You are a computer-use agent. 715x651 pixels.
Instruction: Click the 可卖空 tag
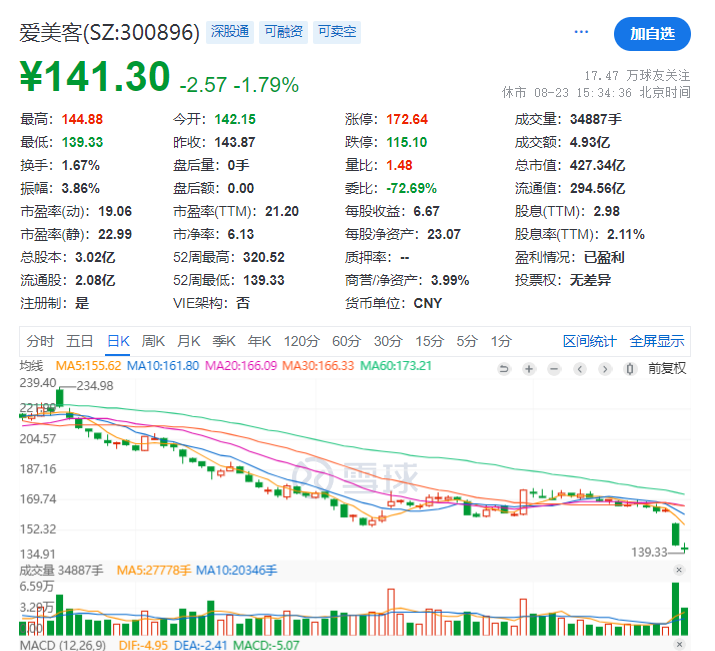(337, 32)
